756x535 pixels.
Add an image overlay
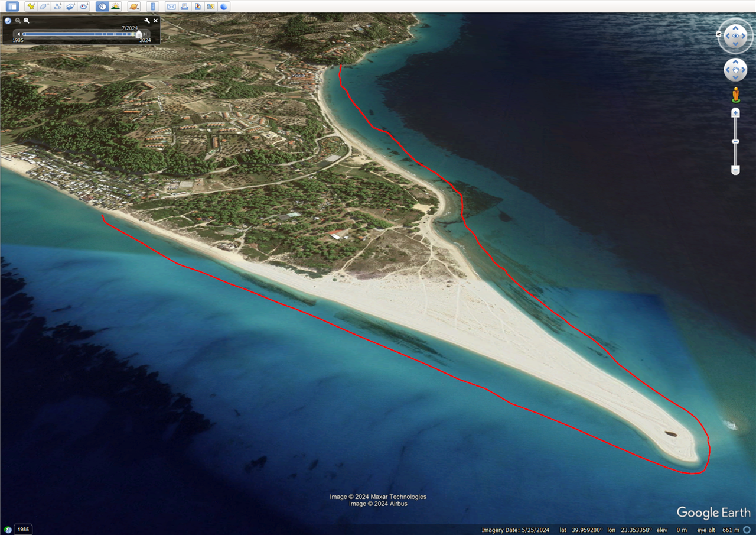(70, 7)
